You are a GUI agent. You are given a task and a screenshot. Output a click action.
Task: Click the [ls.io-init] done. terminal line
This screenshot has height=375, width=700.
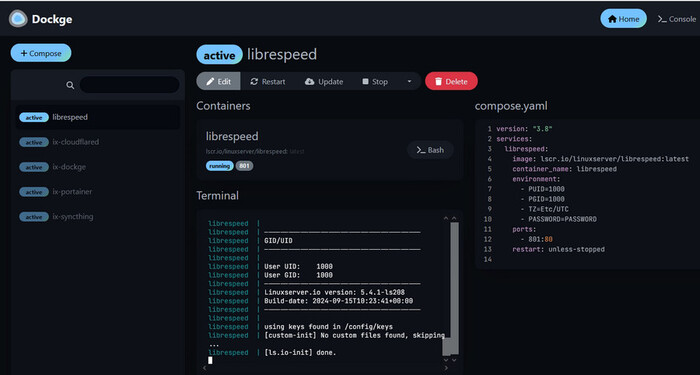300,353
